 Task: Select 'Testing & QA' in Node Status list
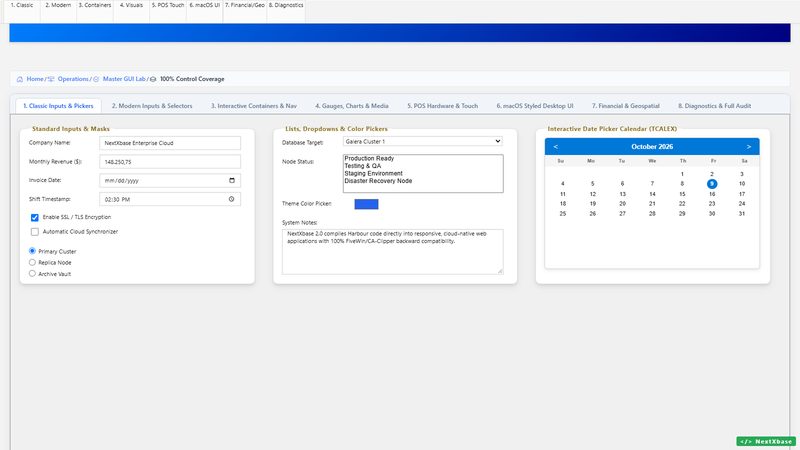(x=423, y=166)
